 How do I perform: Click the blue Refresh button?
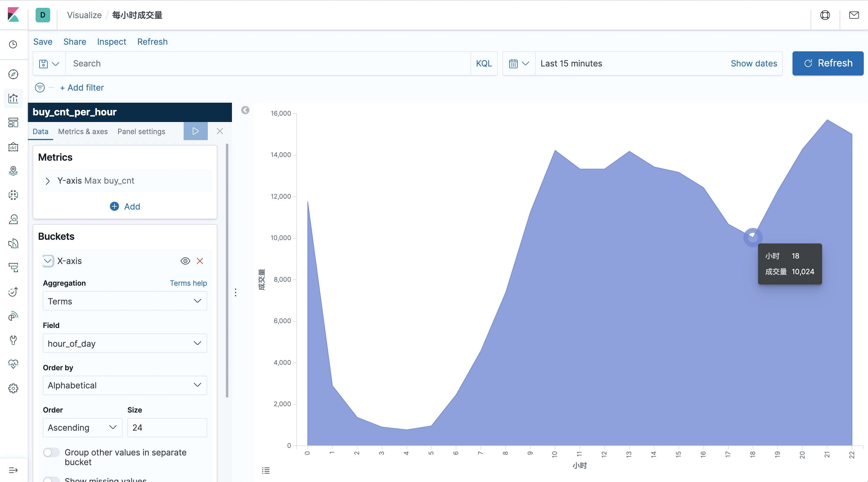point(828,63)
